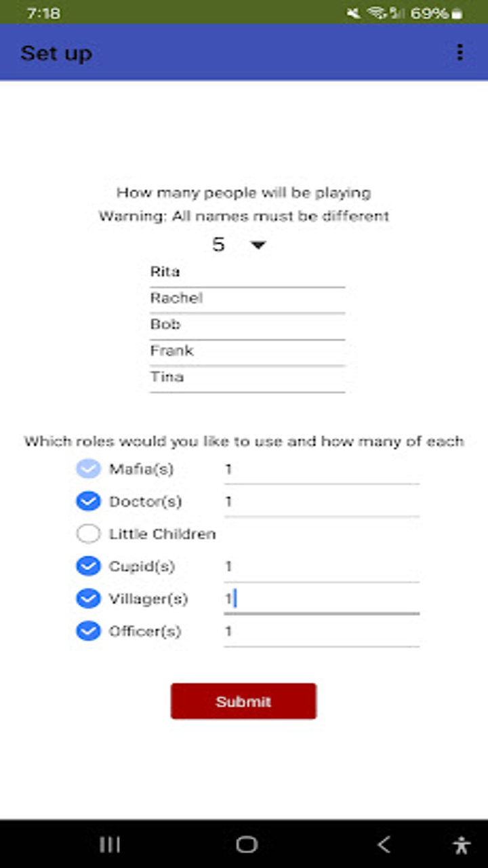The width and height of the screenshot is (488, 868).
Task: Toggle the Villager(s) role checkbox
Action: [88, 599]
